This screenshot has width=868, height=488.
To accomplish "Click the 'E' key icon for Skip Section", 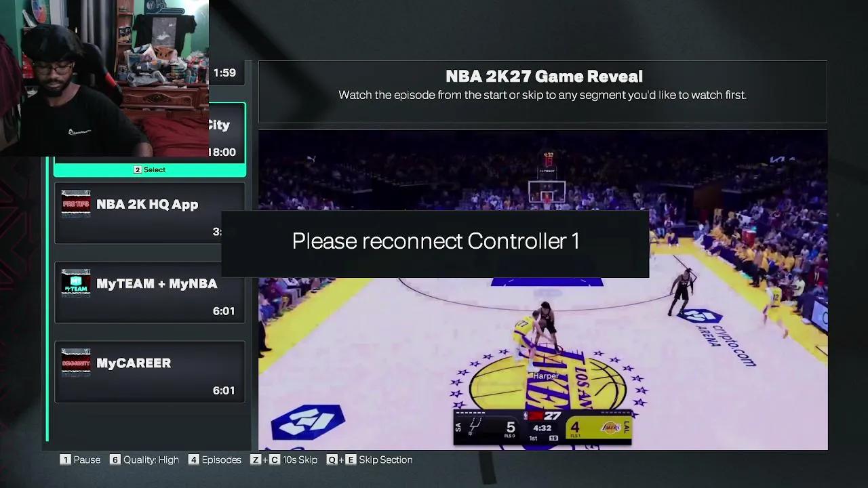I will tap(351, 460).
